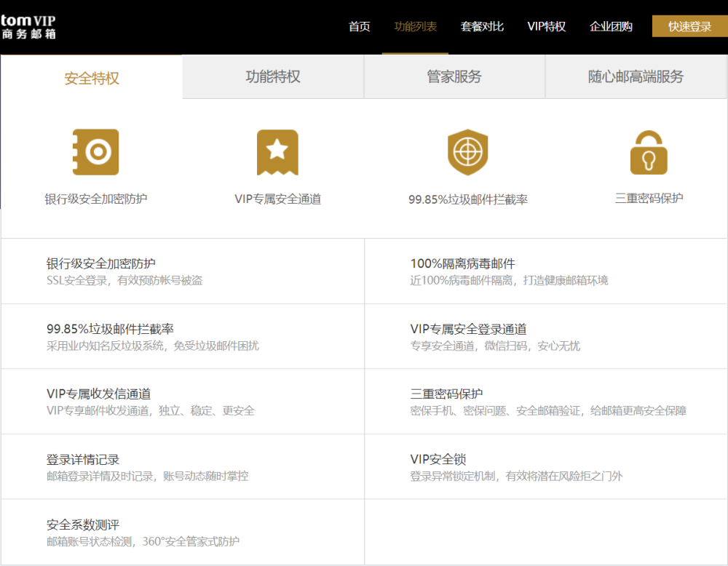Click the target symbol inside the shield icon
This screenshot has width=728, height=566.
point(467,151)
